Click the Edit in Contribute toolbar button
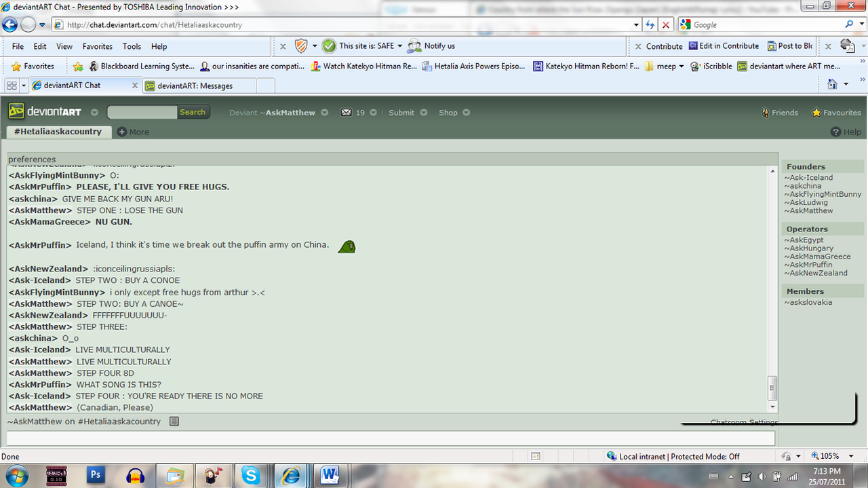Viewport: 868px width, 488px height. click(724, 45)
